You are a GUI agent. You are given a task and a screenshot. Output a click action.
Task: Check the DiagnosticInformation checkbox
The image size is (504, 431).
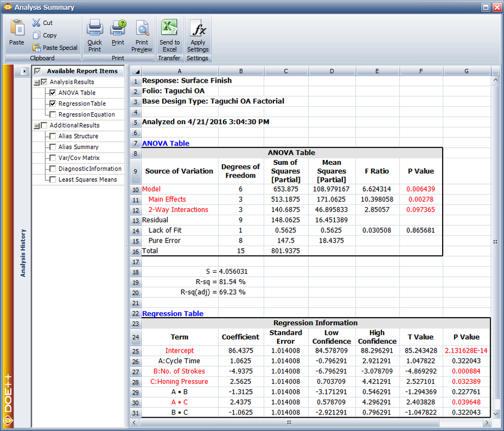click(53, 169)
